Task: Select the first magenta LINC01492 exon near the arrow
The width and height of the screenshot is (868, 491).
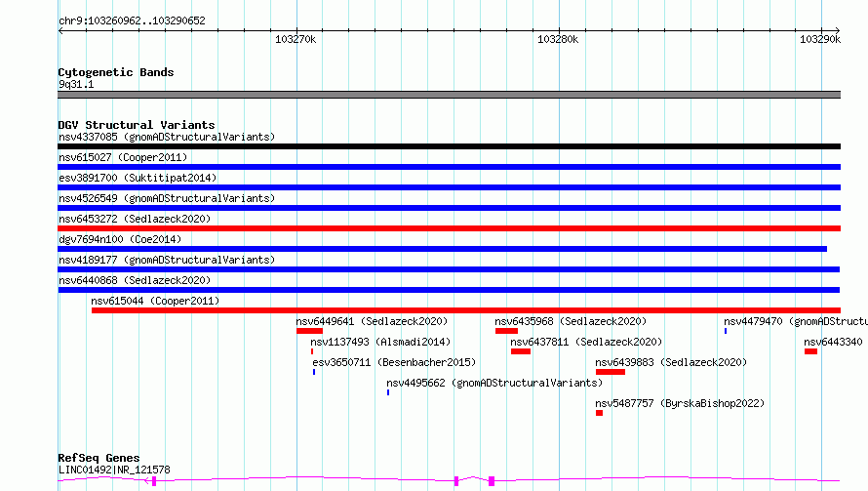Action: (154, 481)
